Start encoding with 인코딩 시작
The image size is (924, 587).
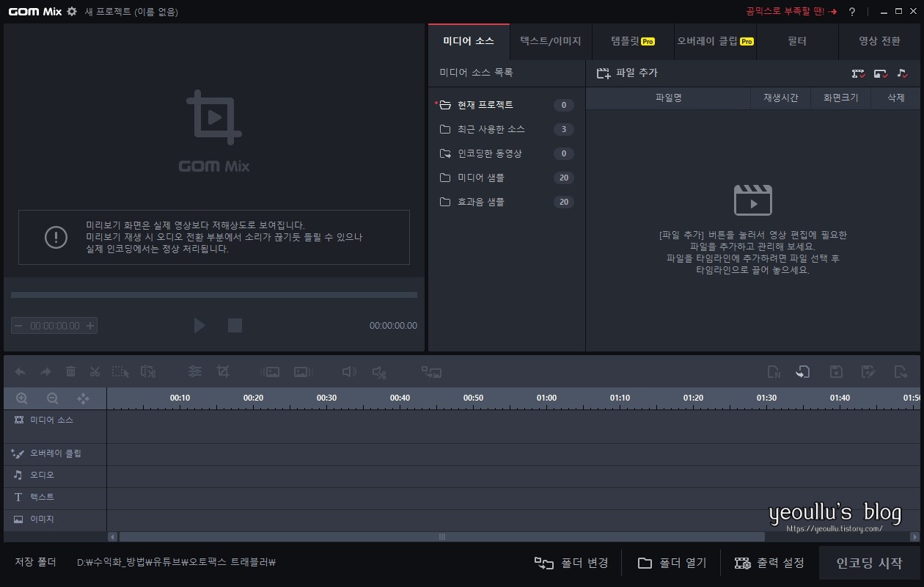pyautogui.click(x=869, y=563)
